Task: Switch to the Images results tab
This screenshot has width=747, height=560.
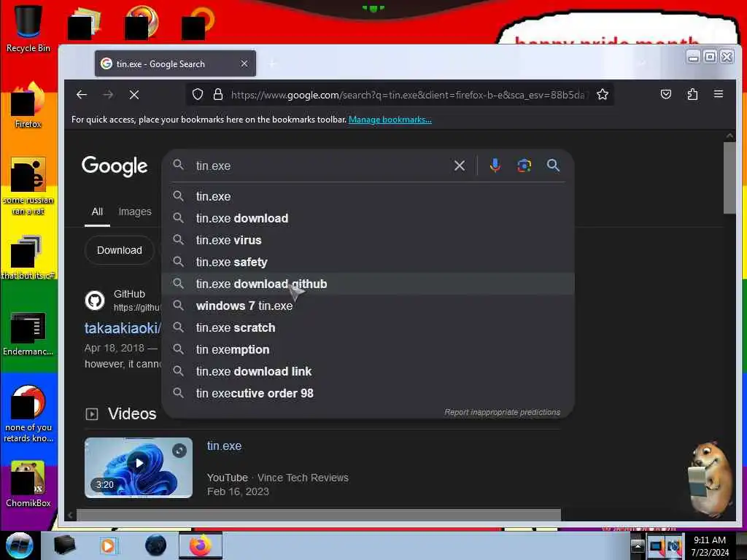Action: (135, 211)
